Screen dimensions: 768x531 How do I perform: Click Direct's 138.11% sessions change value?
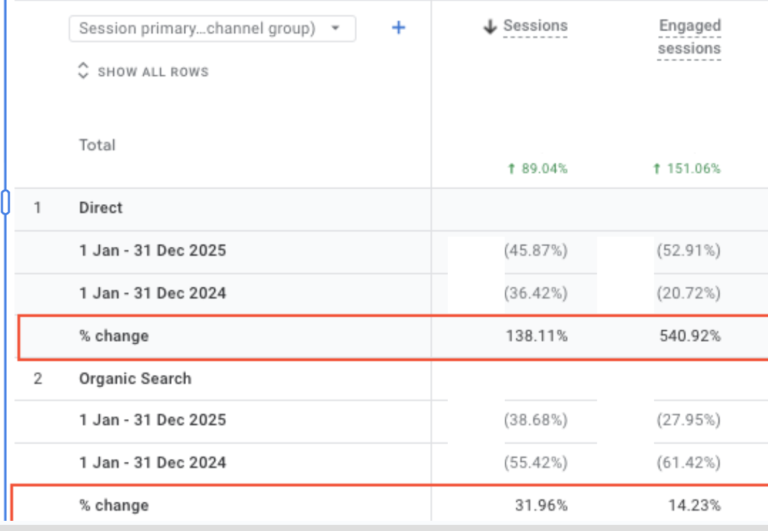tap(537, 337)
